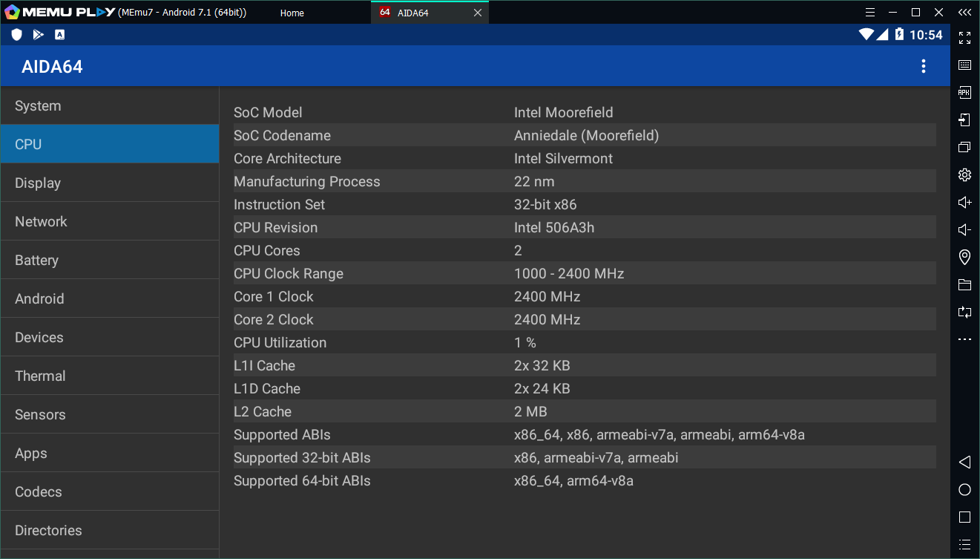Open the shared folder icon
The width and height of the screenshot is (980, 559).
(x=964, y=285)
